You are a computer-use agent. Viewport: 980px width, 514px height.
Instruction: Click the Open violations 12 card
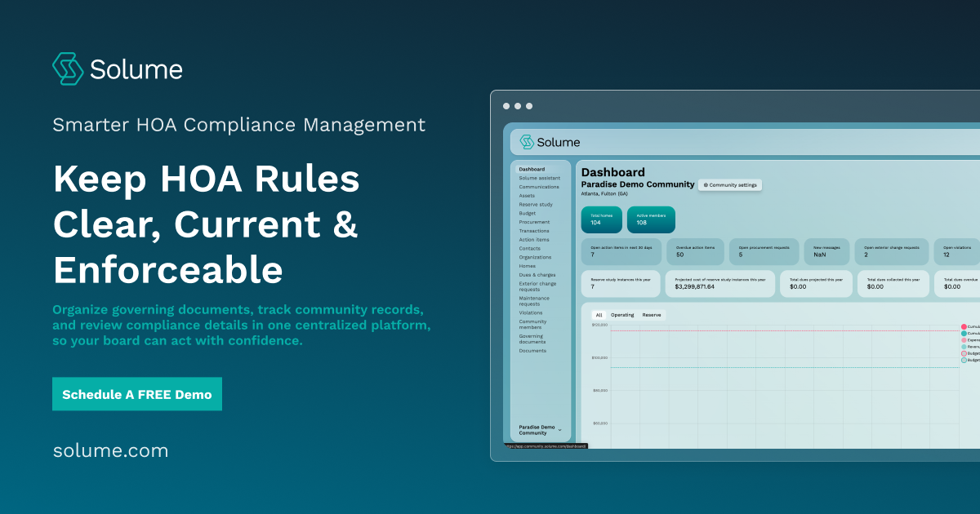(957, 251)
